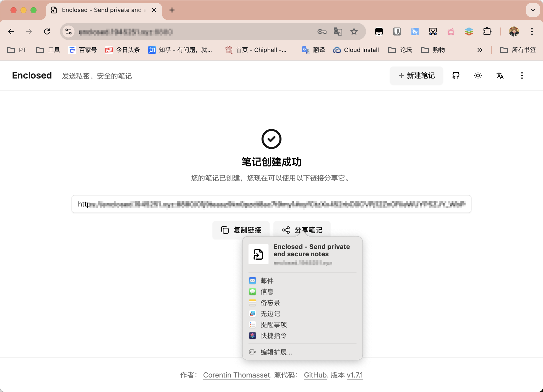Image resolution: width=543 pixels, height=392 pixels.
Task: Share to 提醒事项 in the share menu
Action: pyautogui.click(x=302, y=324)
